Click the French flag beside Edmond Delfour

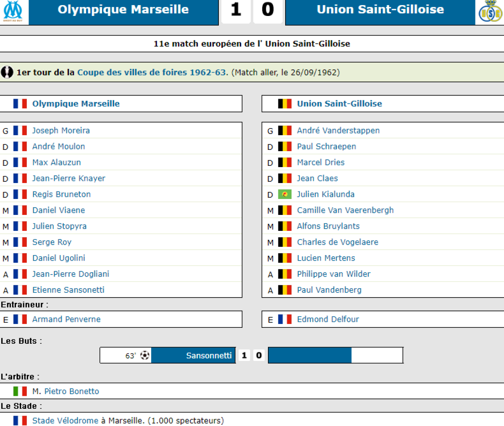pos(285,319)
